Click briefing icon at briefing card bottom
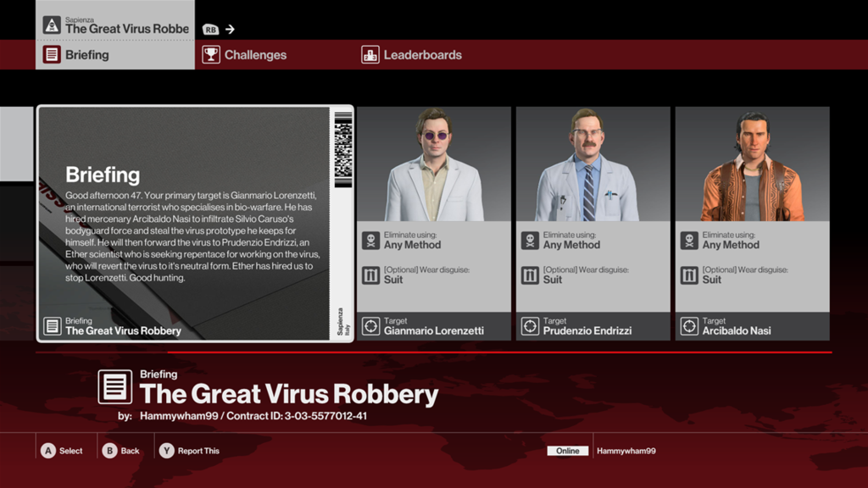 point(53,326)
